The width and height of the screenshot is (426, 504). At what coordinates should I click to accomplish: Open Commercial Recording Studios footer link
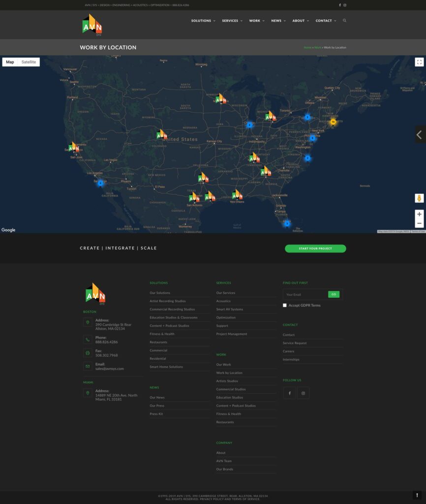pos(172,309)
